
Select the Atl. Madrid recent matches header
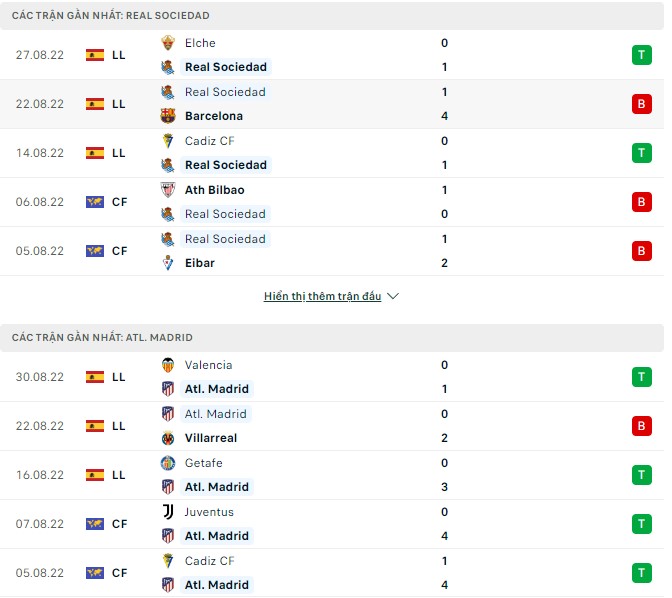click(103, 338)
